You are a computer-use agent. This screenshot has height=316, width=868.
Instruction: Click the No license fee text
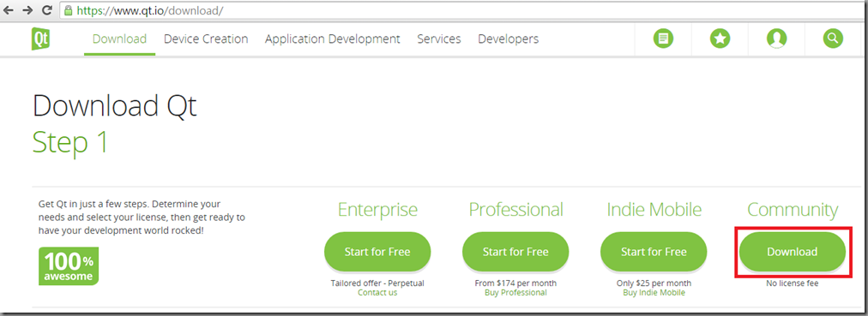[x=793, y=283]
